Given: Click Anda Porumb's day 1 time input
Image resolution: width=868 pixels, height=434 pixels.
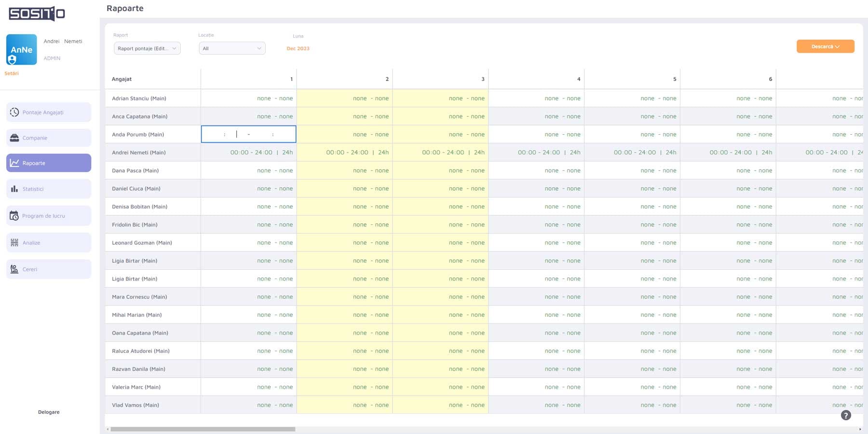Looking at the screenshot, I should [248, 134].
